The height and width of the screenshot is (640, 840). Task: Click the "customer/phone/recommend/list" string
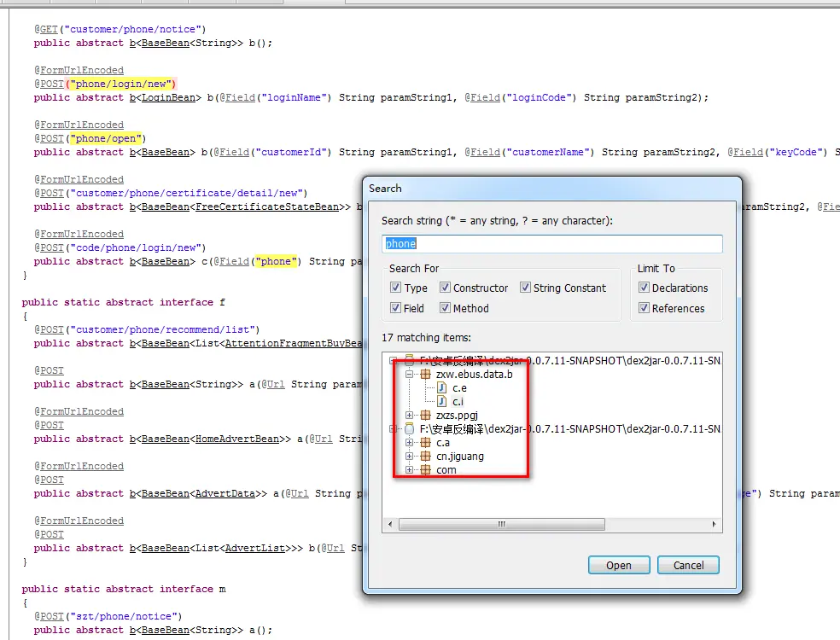pyautogui.click(x=162, y=329)
